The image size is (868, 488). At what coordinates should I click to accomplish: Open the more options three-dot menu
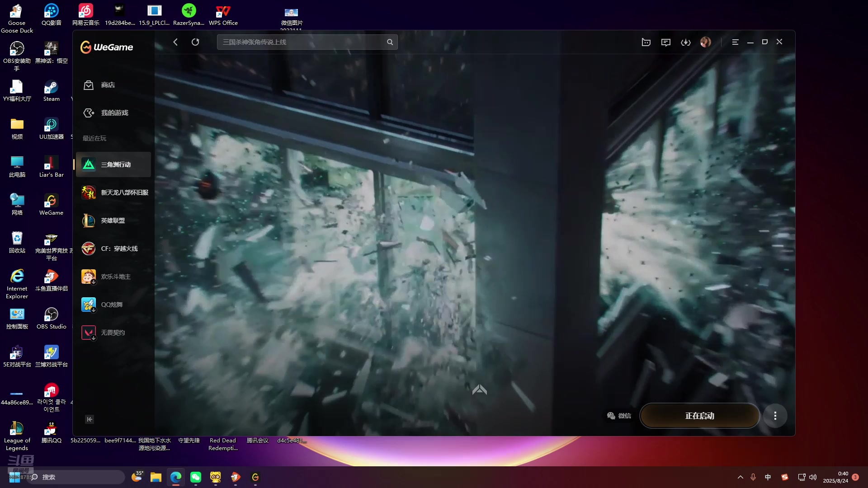tap(775, 416)
